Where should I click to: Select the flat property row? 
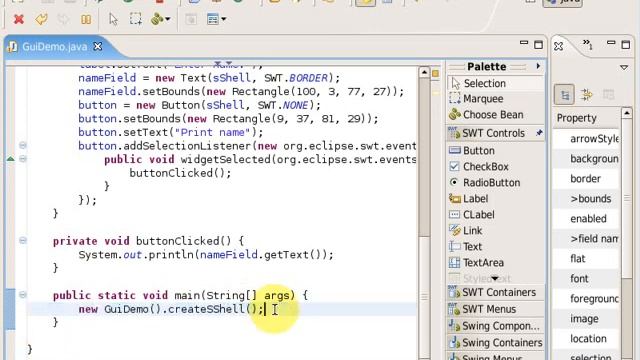pos(586,259)
